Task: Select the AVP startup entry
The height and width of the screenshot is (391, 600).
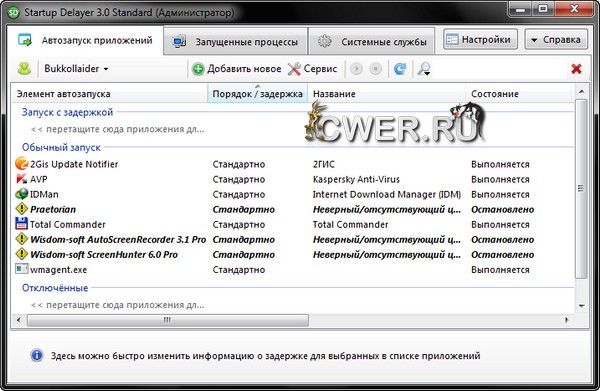Action: (39, 179)
